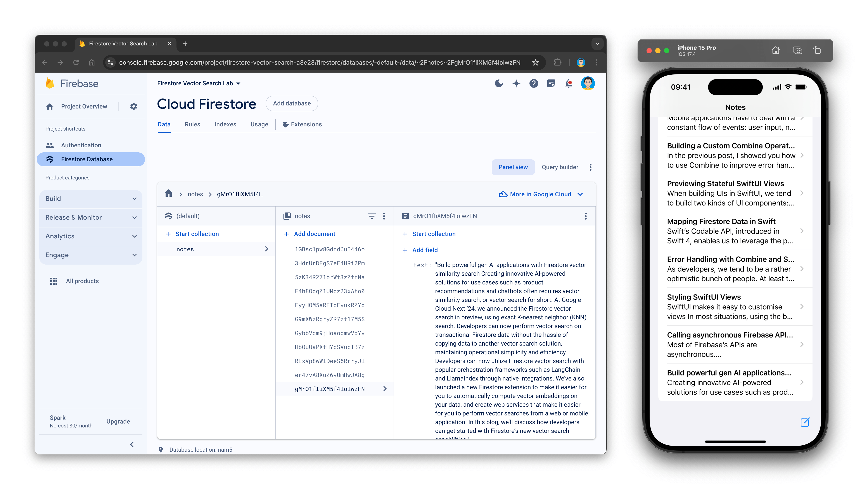Expand the Release & Monitor section

point(91,217)
